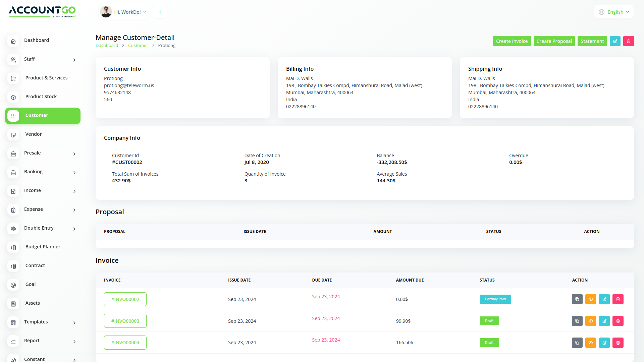The width and height of the screenshot is (644, 362).
Task: Click the pink delete customer icon
Action: tap(628, 41)
